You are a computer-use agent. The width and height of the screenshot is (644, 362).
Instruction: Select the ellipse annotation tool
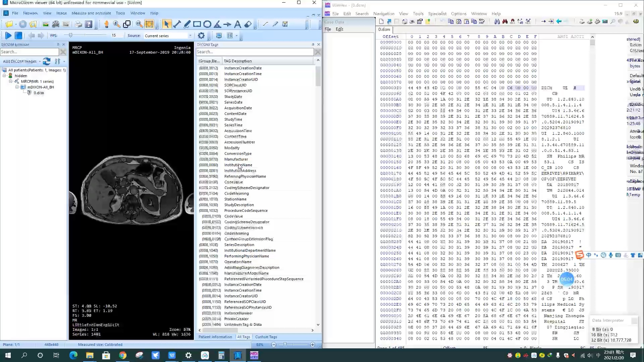pyautogui.click(x=207, y=24)
